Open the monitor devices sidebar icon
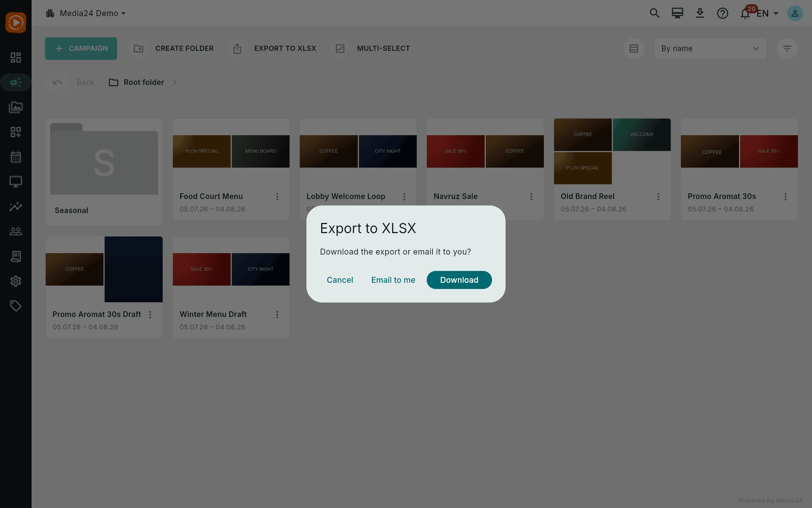Image resolution: width=812 pixels, height=508 pixels. (16, 182)
